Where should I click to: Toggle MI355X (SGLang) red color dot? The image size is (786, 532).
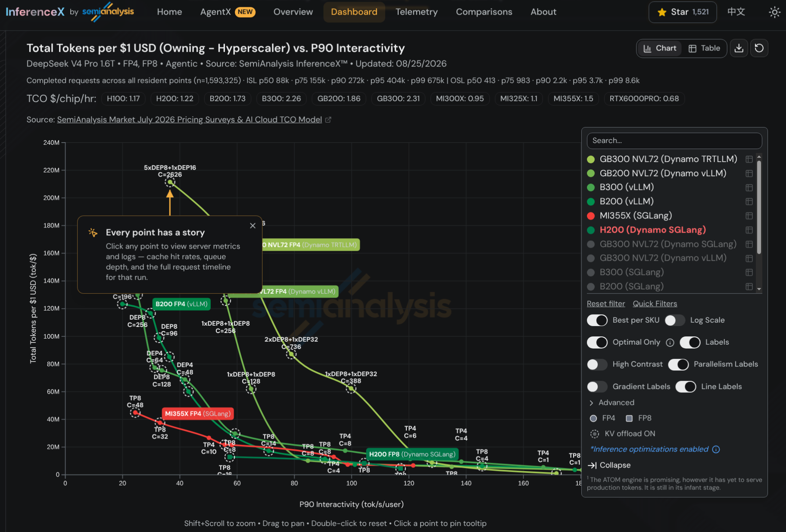[591, 216]
